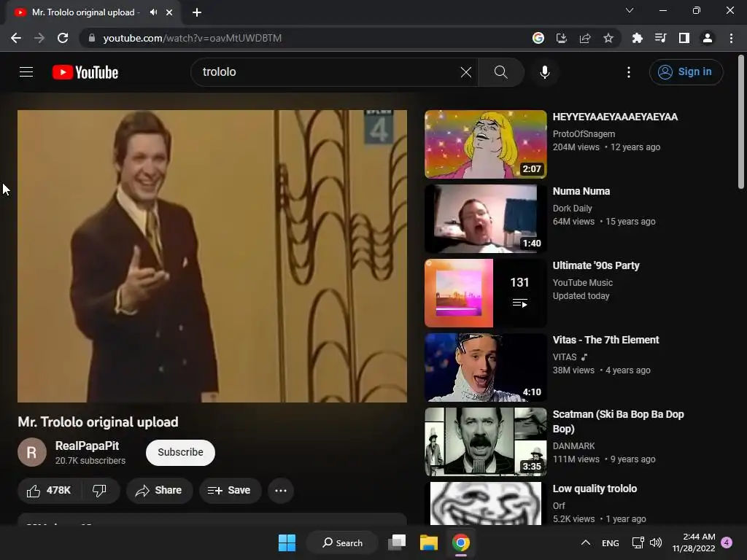The height and width of the screenshot is (560, 747).
Task: Open Chrome tab search chevron
Action: [630, 10]
